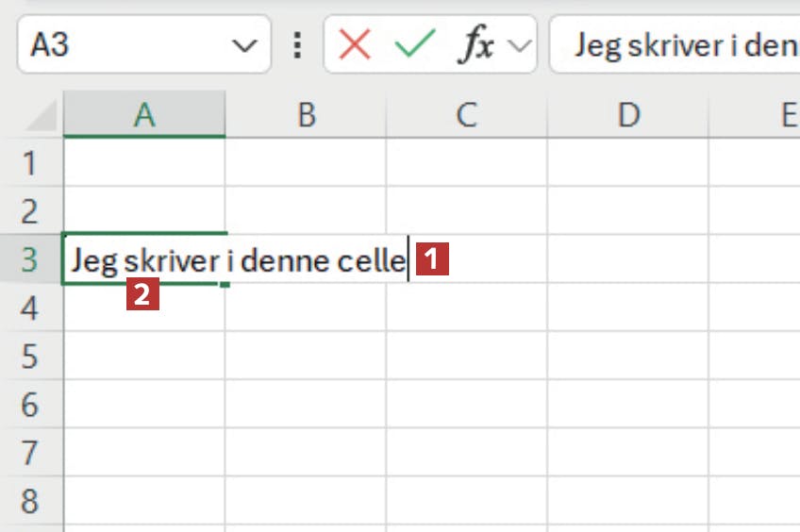Select row 3 header
The width and height of the screenshot is (800, 532).
[28, 259]
